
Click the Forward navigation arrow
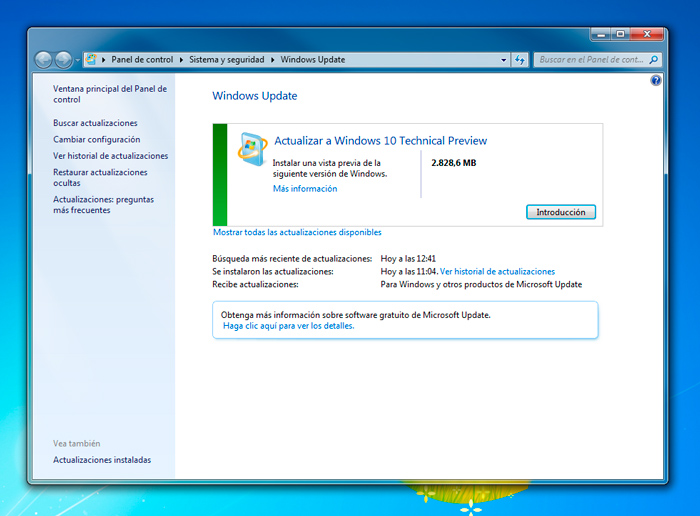63,59
